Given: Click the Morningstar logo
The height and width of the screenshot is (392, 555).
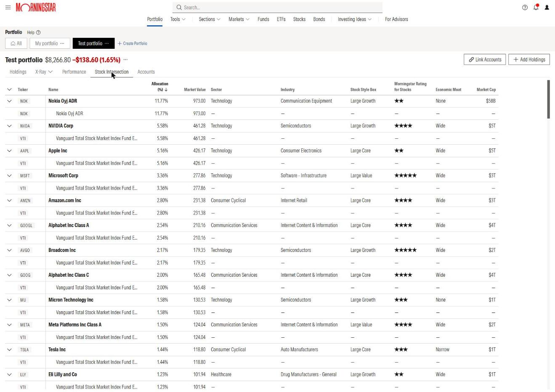Looking at the screenshot, I should pos(36,8).
